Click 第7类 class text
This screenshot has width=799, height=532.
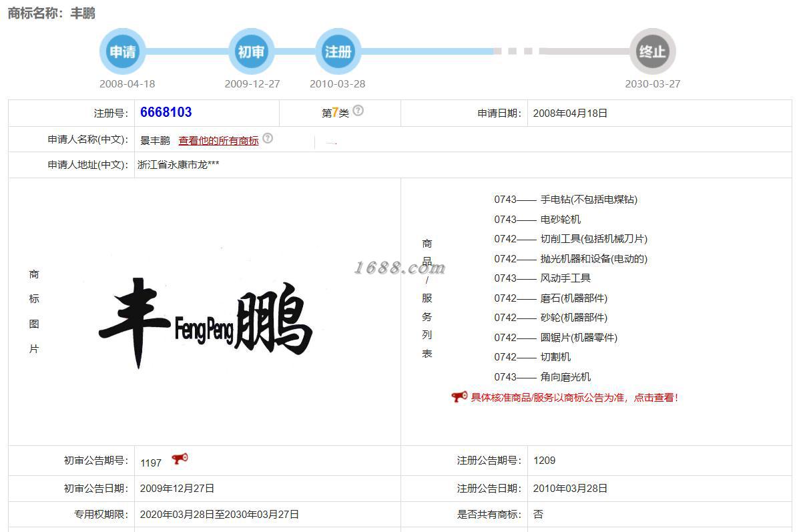click(335, 113)
